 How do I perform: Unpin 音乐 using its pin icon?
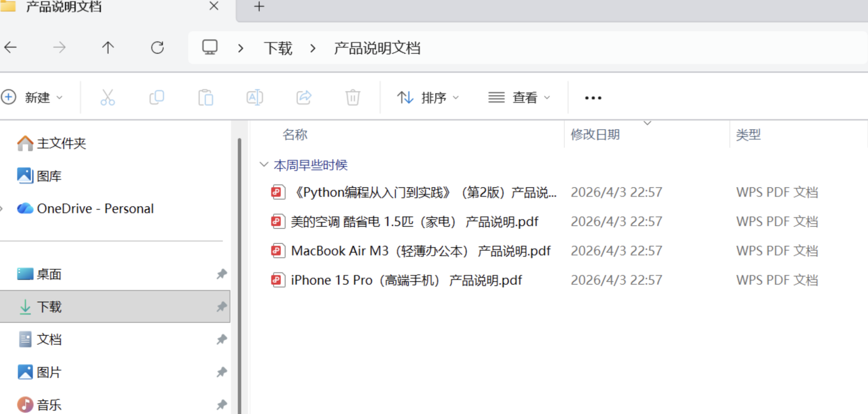tap(222, 404)
